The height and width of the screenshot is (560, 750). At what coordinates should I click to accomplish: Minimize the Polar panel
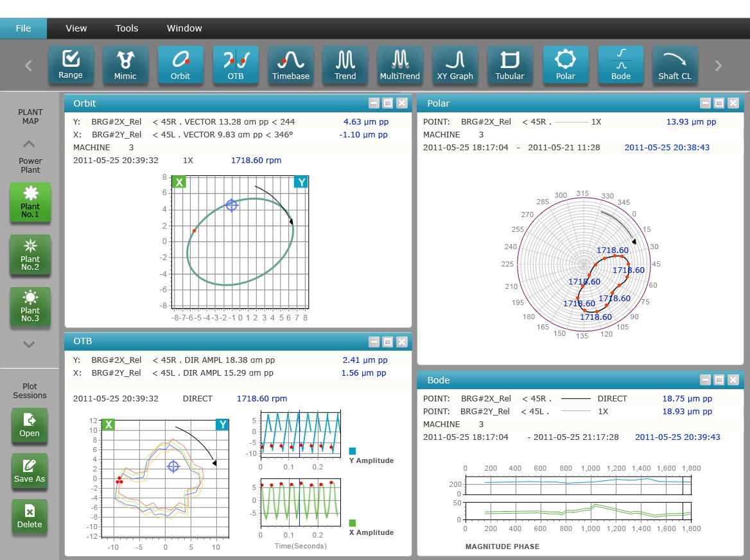(705, 103)
